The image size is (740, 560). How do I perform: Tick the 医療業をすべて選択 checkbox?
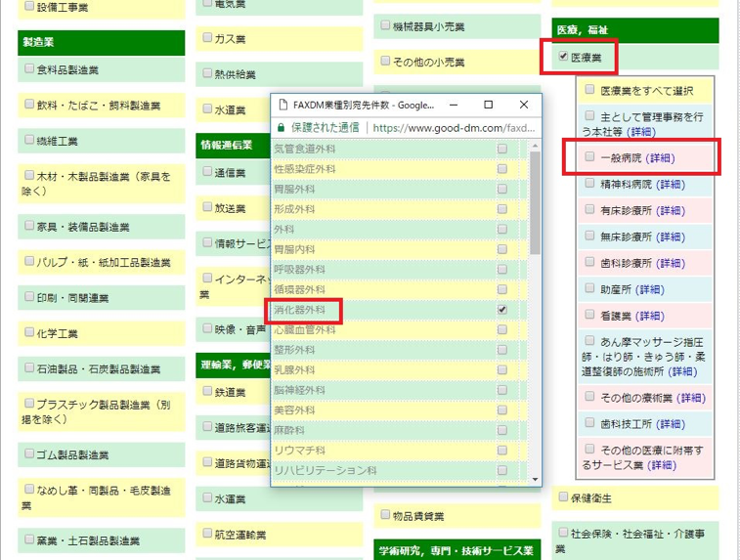(x=589, y=90)
